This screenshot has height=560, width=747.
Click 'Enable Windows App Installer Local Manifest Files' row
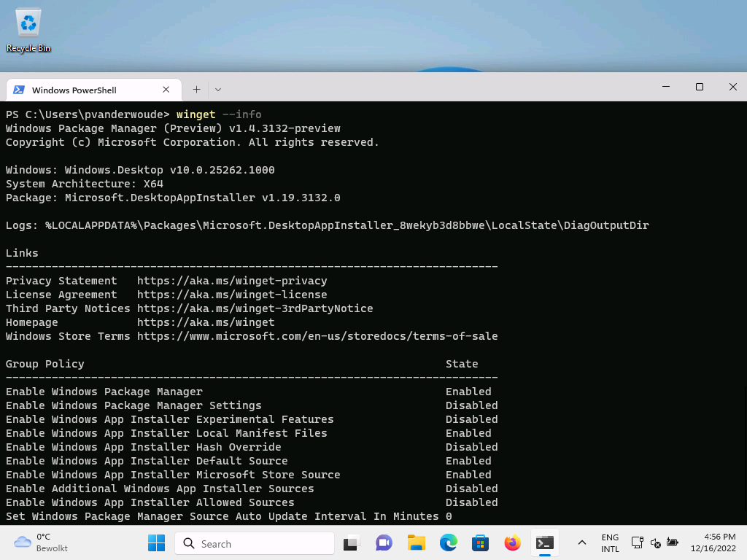(248, 433)
